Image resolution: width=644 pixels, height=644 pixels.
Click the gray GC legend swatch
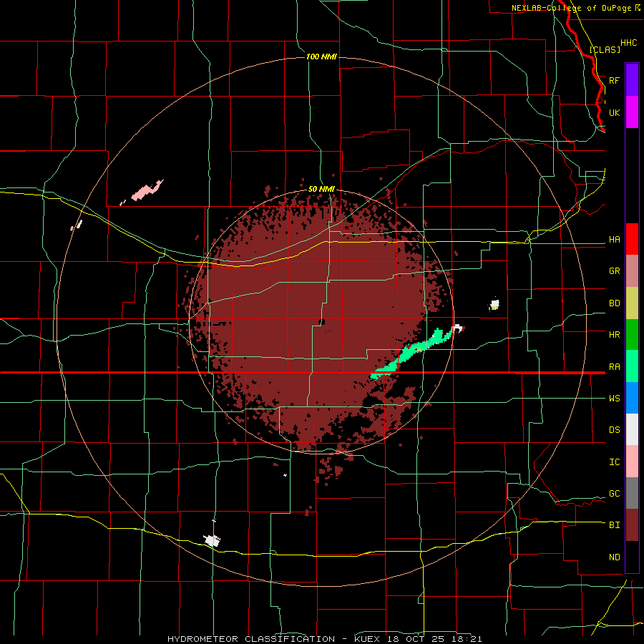632,493
